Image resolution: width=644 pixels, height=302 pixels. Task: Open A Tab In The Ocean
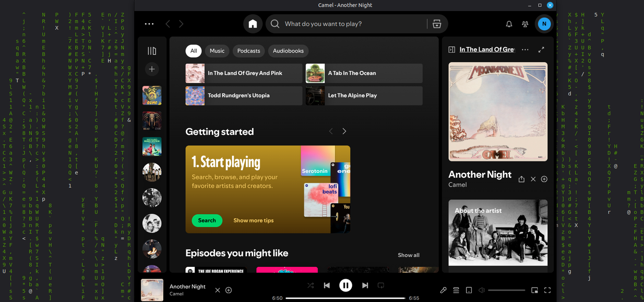point(364,73)
